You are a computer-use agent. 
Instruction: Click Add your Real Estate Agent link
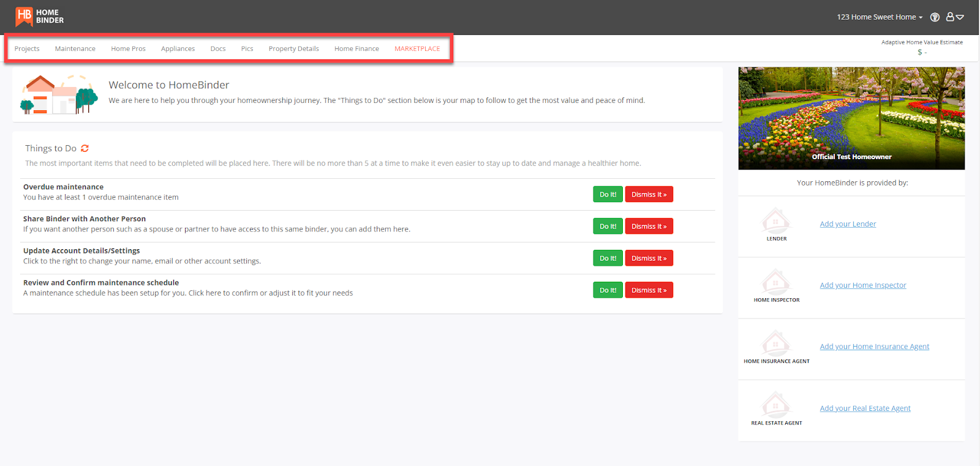pyautogui.click(x=865, y=408)
